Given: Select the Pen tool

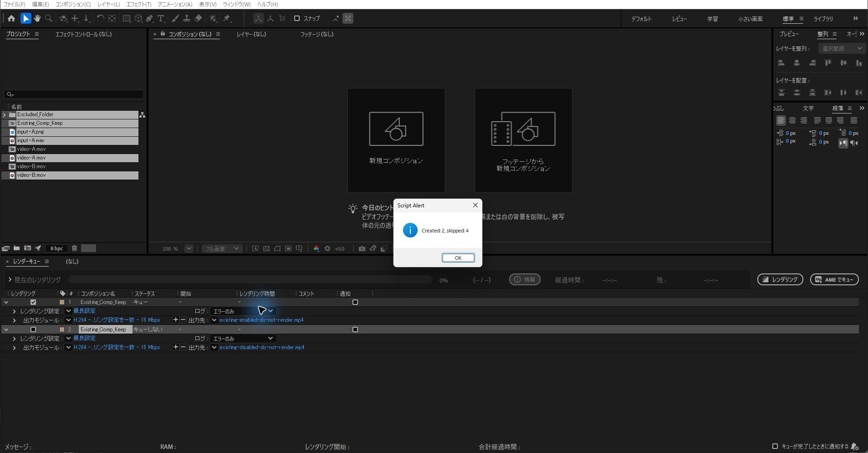Looking at the screenshot, I should (x=149, y=19).
